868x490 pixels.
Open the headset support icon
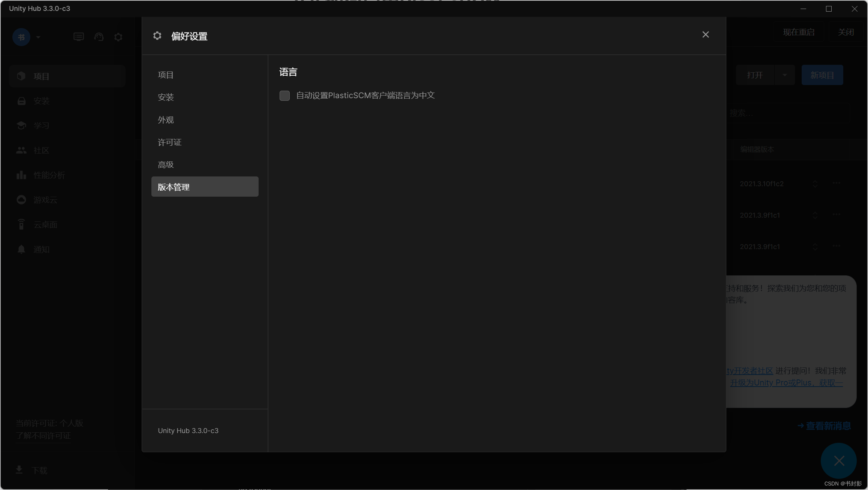coord(99,37)
